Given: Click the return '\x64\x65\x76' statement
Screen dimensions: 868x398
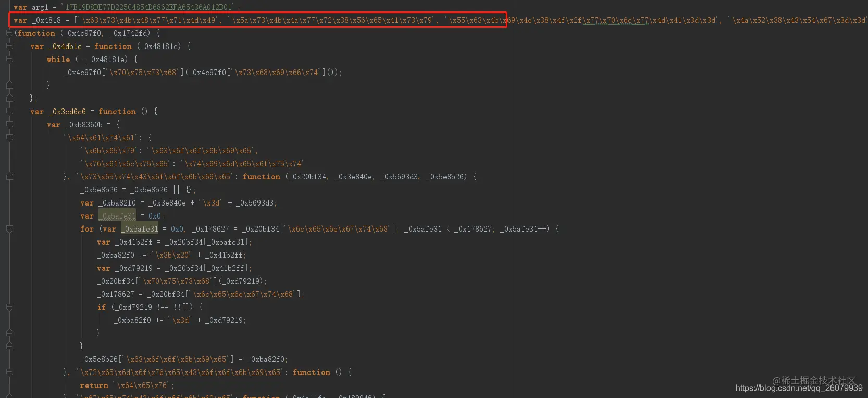Looking at the screenshot, I should pyautogui.click(x=127, y=385).
